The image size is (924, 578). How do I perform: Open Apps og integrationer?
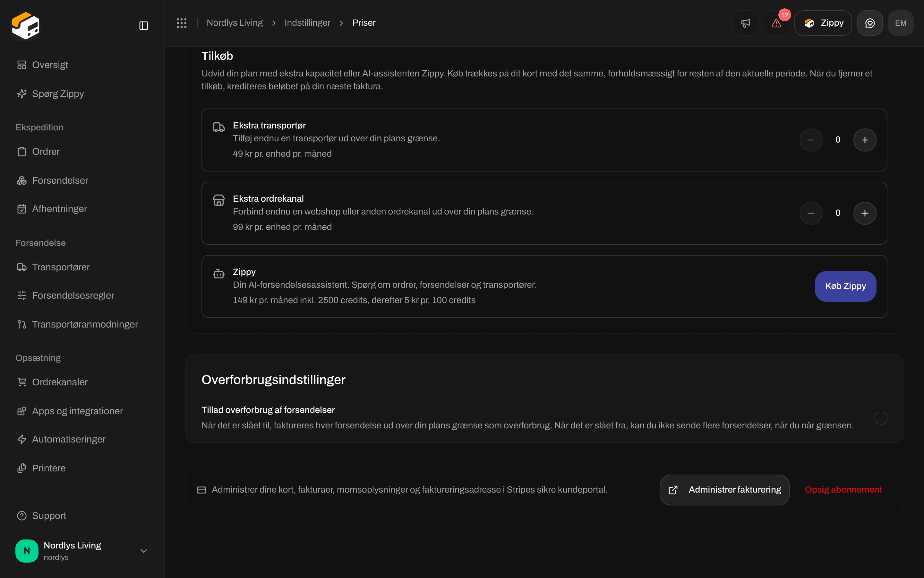pos(82,411)
